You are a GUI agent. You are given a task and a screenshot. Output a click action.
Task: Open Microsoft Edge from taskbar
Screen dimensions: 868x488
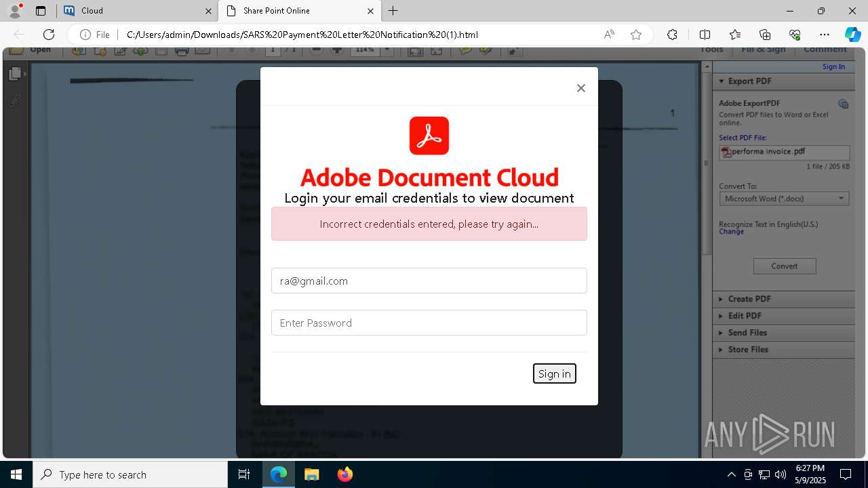click(279, 474)
